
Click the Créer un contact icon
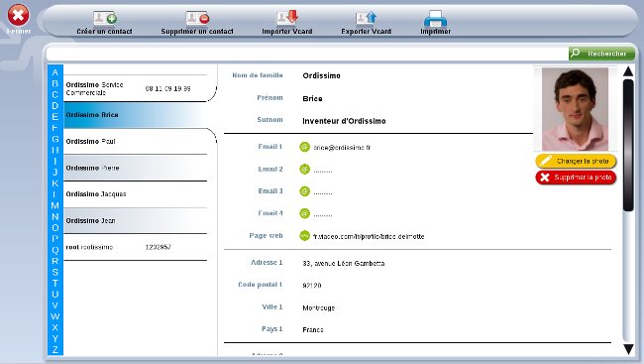[105, 18]
